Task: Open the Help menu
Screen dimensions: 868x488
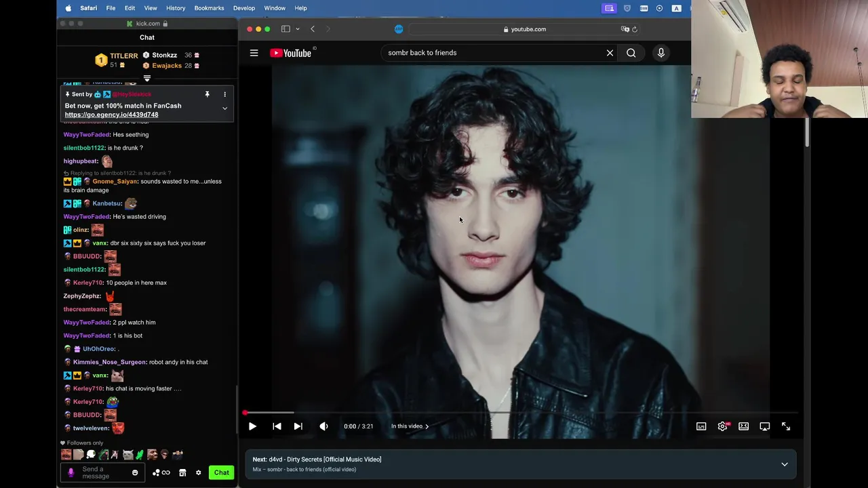Action: pos(301,8)
